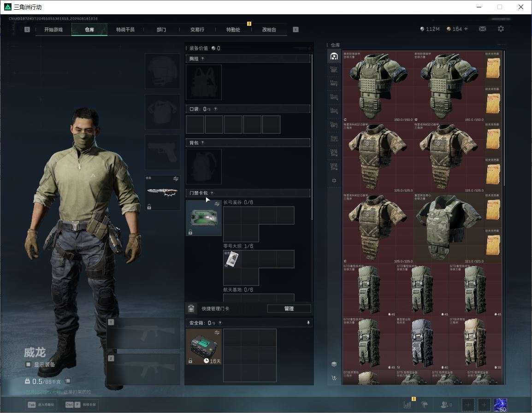532x413 pixels.
Task: Switch to 特战干员 tab
Action: click(125, 29)
